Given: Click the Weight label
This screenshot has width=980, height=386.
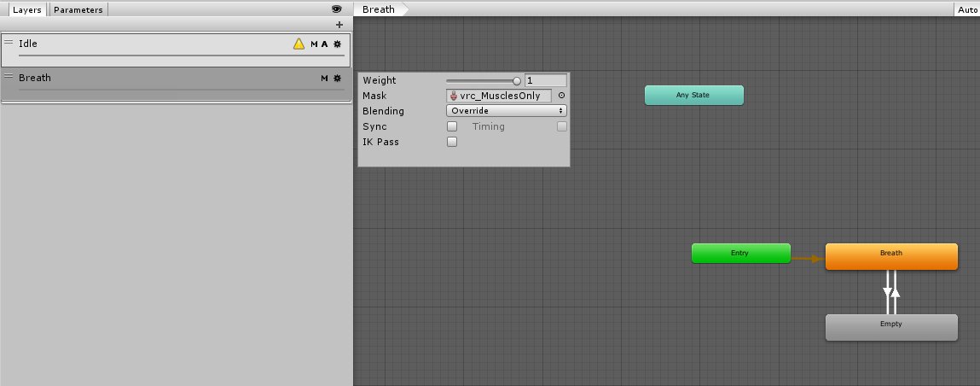Looking at the screenshot, I should pos(380,80).
